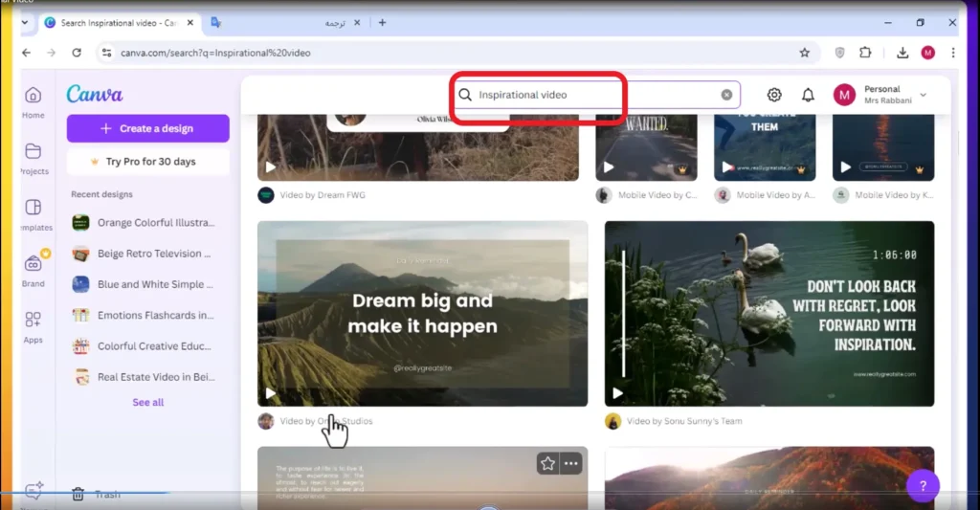Open the tab list chevron in Chrome
Screen dimensions: 980x510
pyautogui.click(x=24, y=23)
